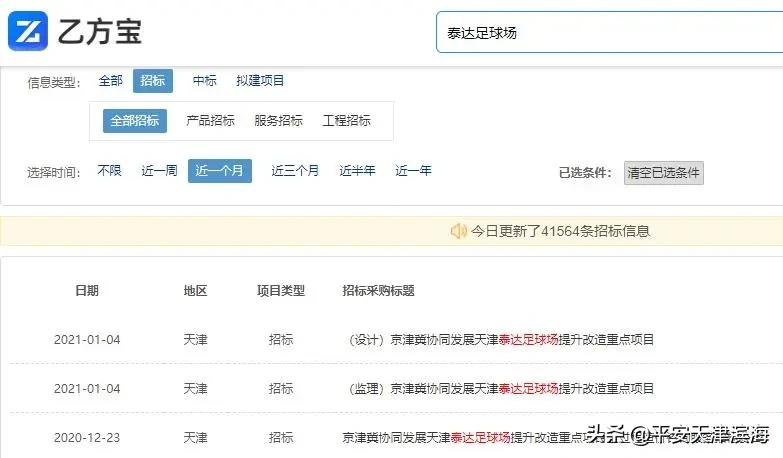Screen dimensions: 783x458
Task: Click the speaker icon in update notice
Action: tap(458, 231)
